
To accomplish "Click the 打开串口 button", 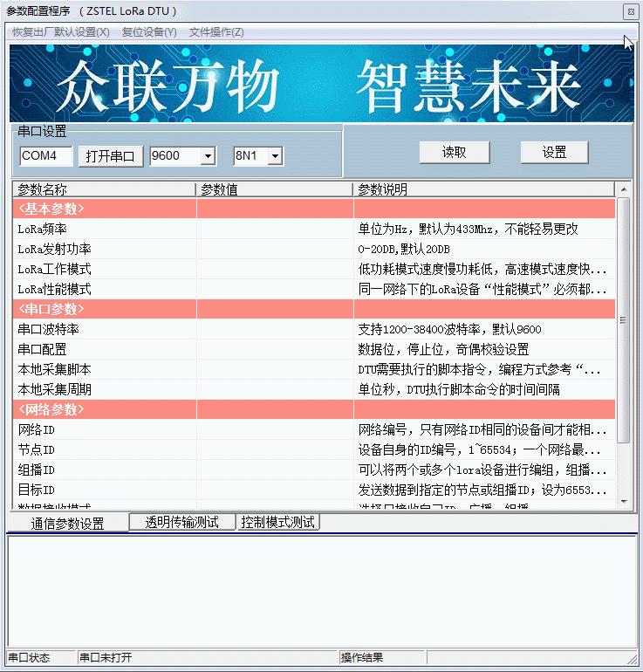I will (111, 156).
